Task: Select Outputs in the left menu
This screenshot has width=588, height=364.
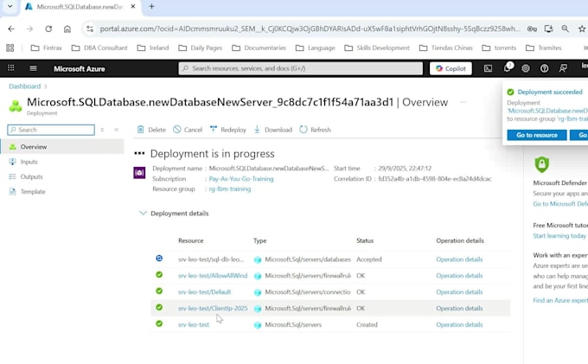Action: 62,176
